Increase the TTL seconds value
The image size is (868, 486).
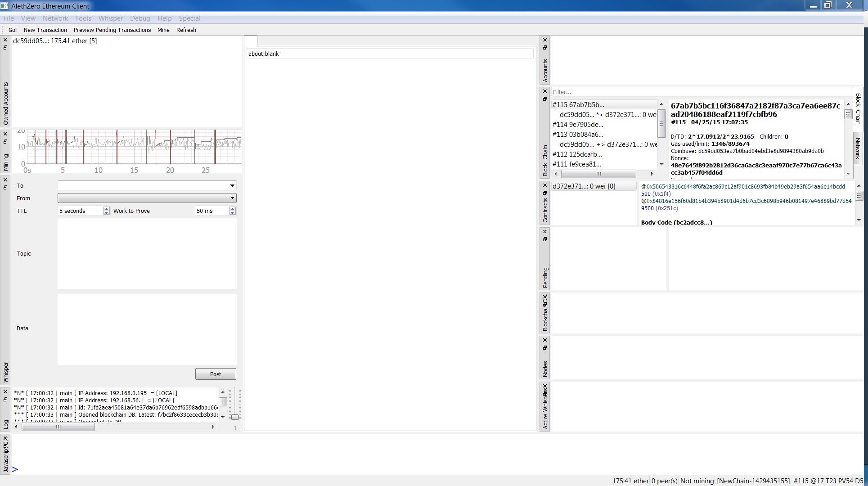pos(106,209)
